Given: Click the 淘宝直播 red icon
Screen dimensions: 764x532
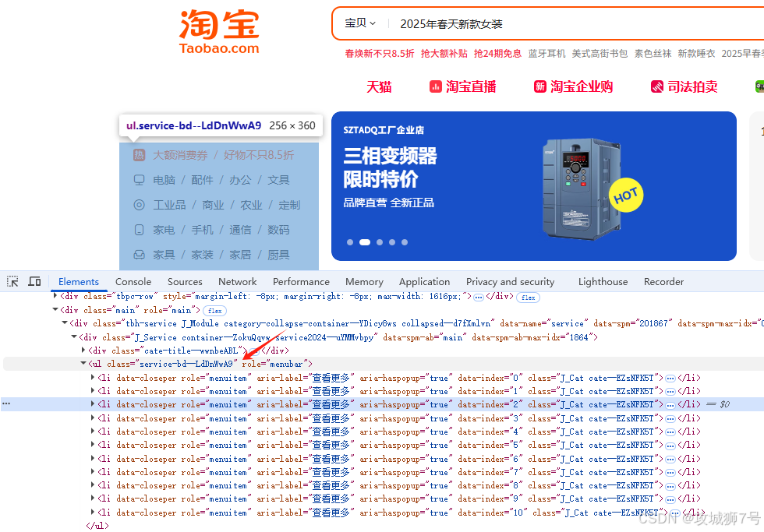Looking at the screenshot, I should point(435,86).
